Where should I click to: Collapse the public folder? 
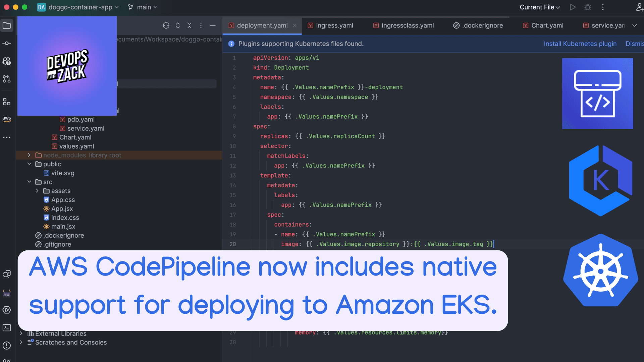tap(29, 164)
